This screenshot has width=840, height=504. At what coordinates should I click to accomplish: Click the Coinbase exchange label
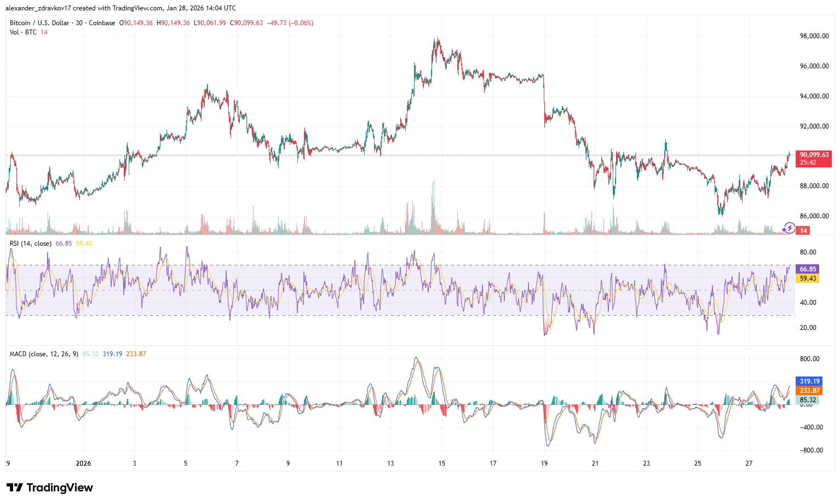tap(102, 23)
